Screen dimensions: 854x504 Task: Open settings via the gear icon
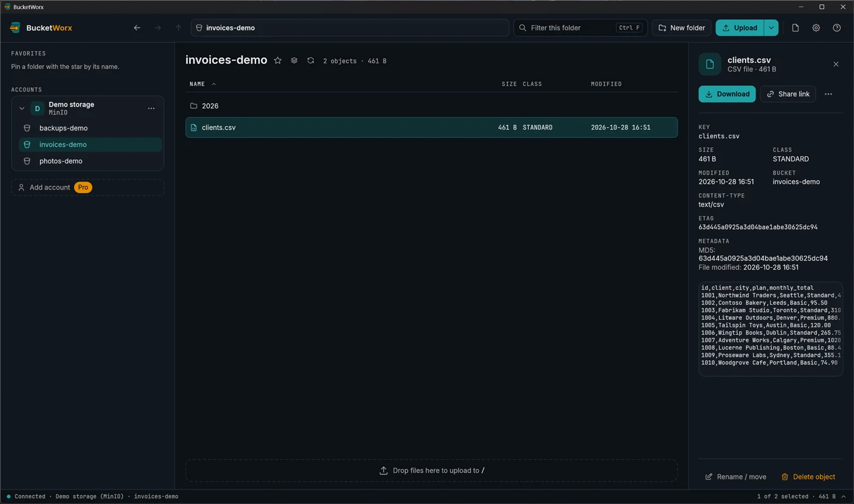(816, 27)
